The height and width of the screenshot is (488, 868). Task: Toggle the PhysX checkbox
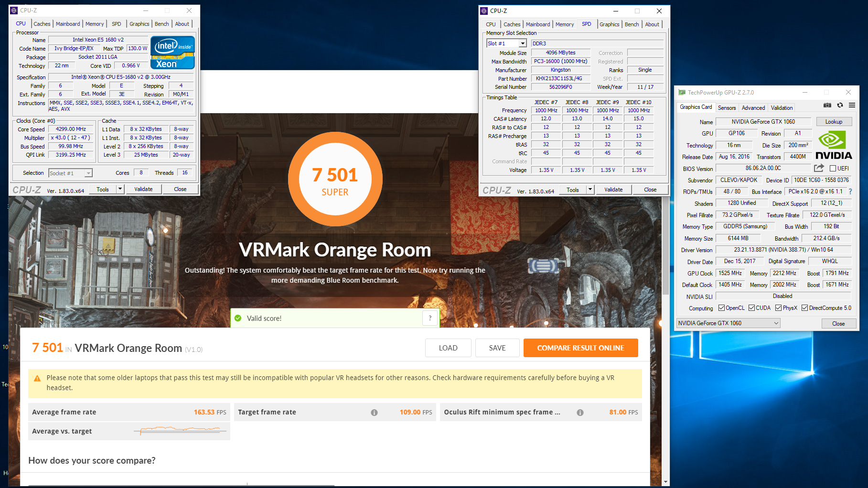click(778, 308)
